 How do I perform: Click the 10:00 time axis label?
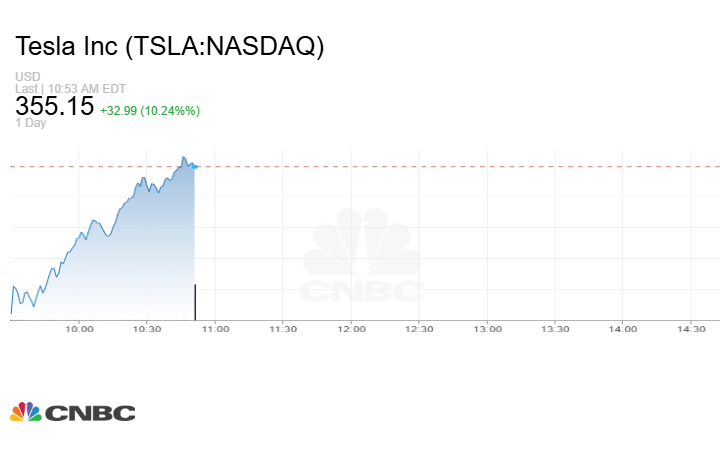click(x=79, y=328)
